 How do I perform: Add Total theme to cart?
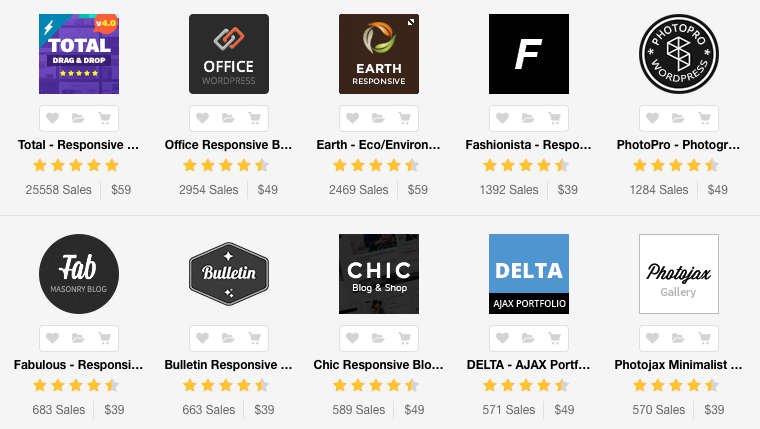pyautogui.click(x=104, y=118)
